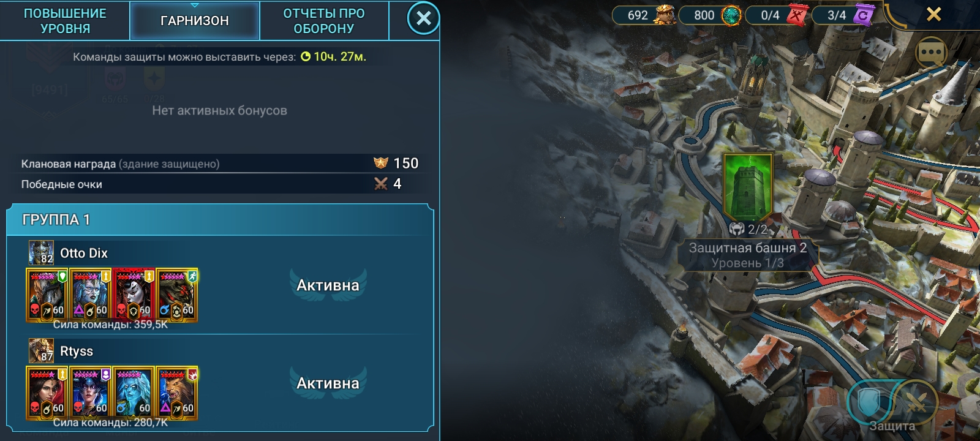The image size is (980, 441).
Task: Expand the Группа 1 header
Action: click(220, 219)
